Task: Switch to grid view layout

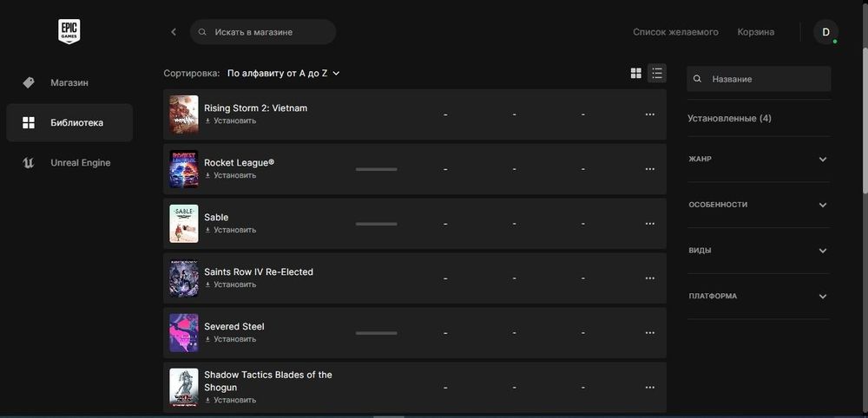Action: [636, 74]
